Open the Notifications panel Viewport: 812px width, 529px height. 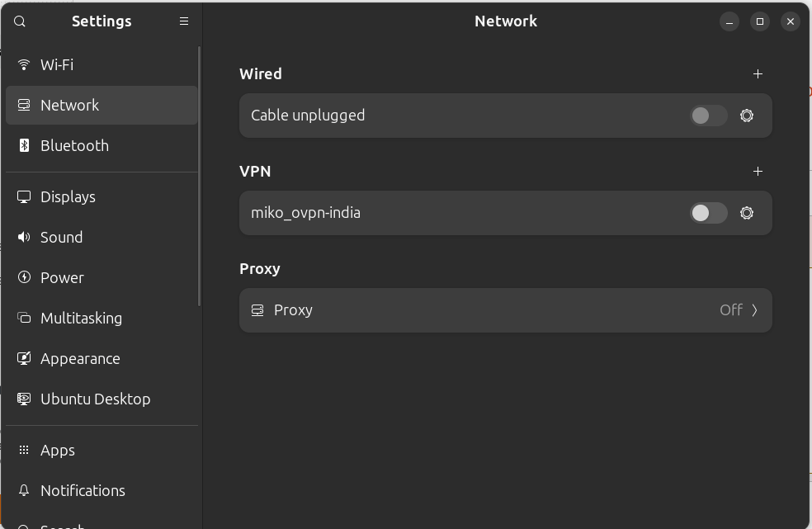[83, 491]
